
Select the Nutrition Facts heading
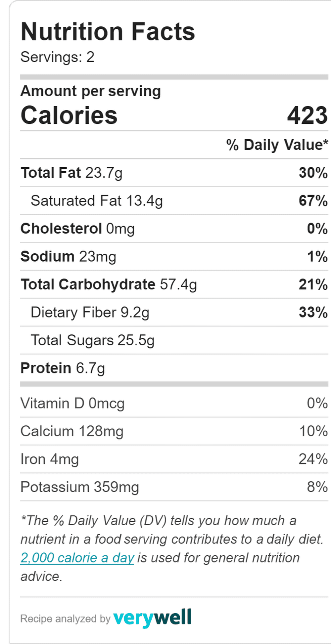click(x=108, y=32)
